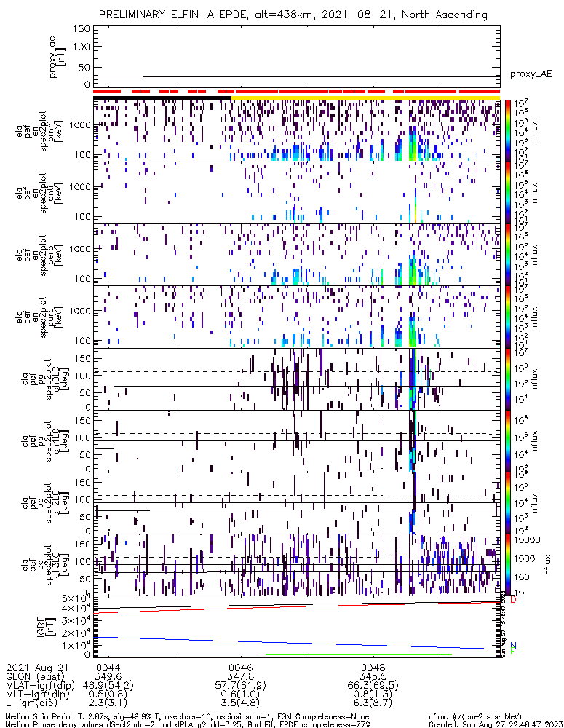
Task: Click the color bar beside the ch0LC panel
Action: [508, 379]
